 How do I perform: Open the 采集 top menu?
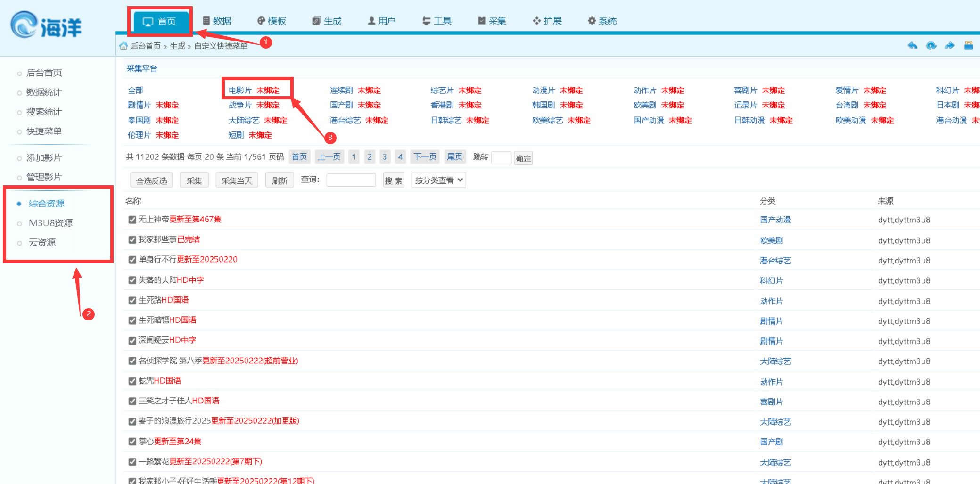click(x=492, y=21)
